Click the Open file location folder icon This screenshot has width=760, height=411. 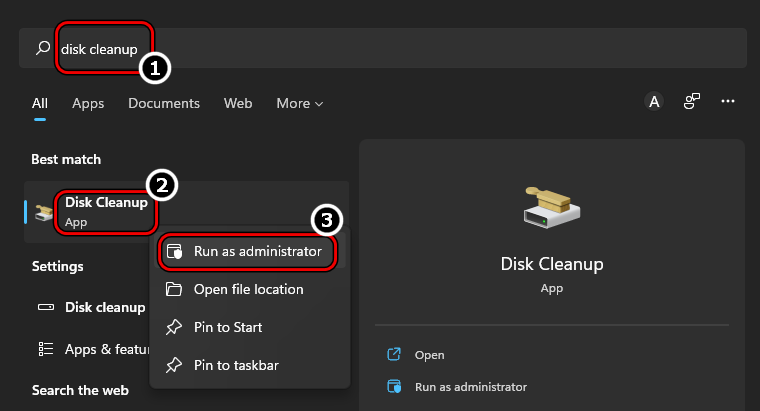174,289
